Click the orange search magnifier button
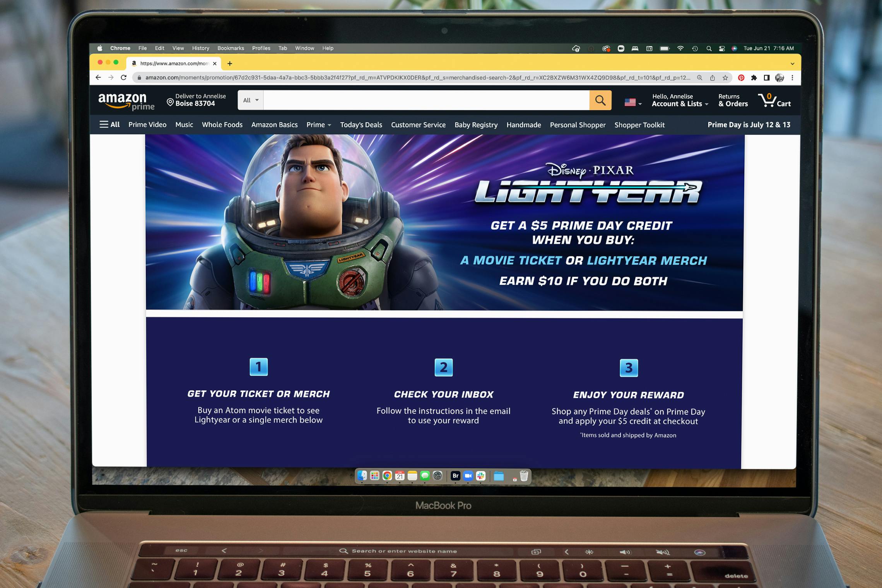 tap(600, 101)
